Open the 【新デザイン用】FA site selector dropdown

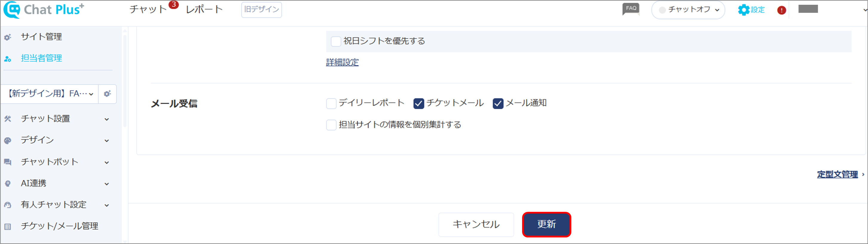pyautogui.click(x=50, y=94)
